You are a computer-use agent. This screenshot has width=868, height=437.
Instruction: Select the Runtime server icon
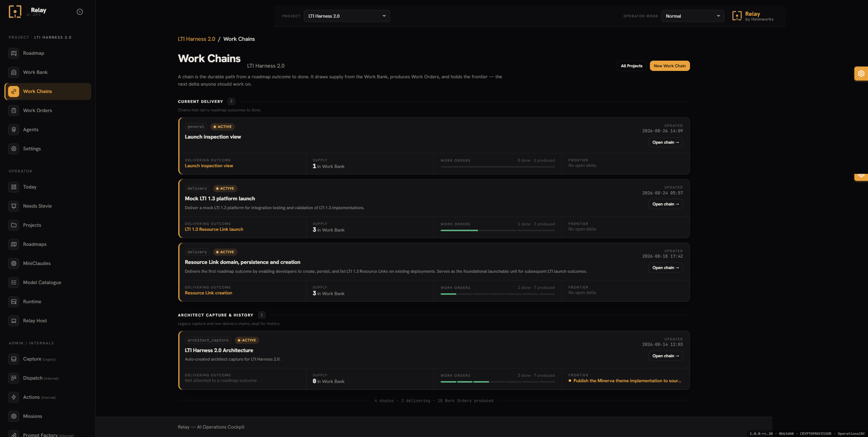(x=14, y=302)
